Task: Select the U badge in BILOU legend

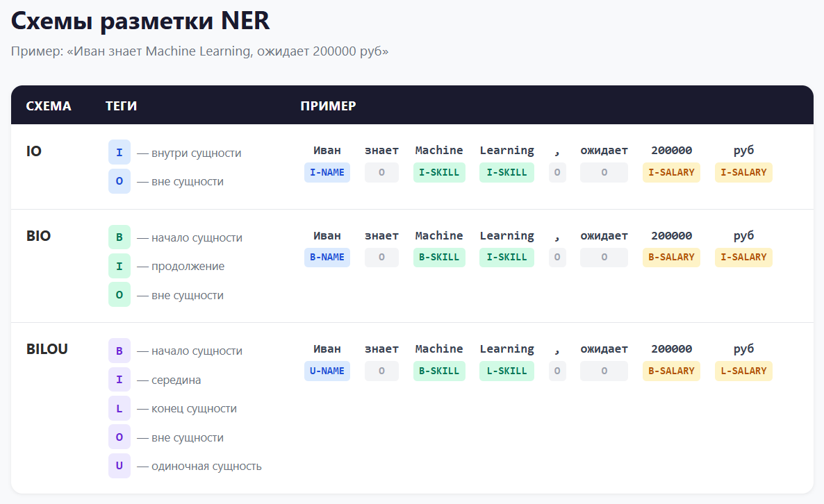Action: click(x=119, y=466)
